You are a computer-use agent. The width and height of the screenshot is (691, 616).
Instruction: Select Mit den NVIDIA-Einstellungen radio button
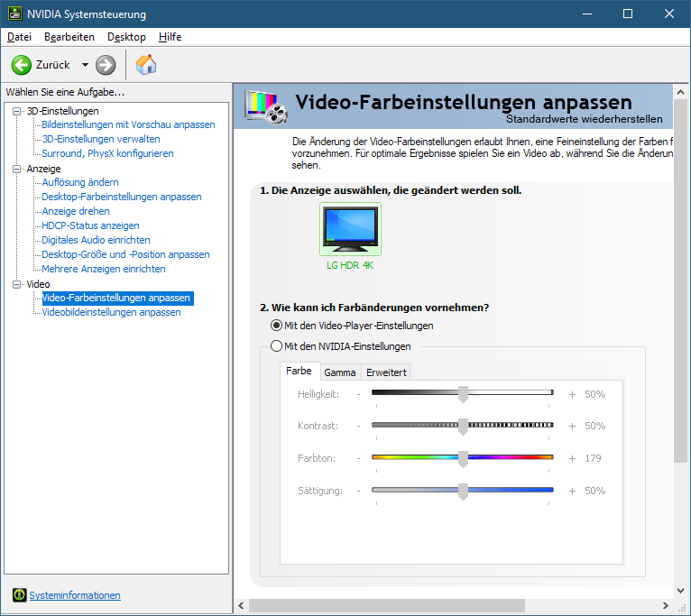coord(277,346)
